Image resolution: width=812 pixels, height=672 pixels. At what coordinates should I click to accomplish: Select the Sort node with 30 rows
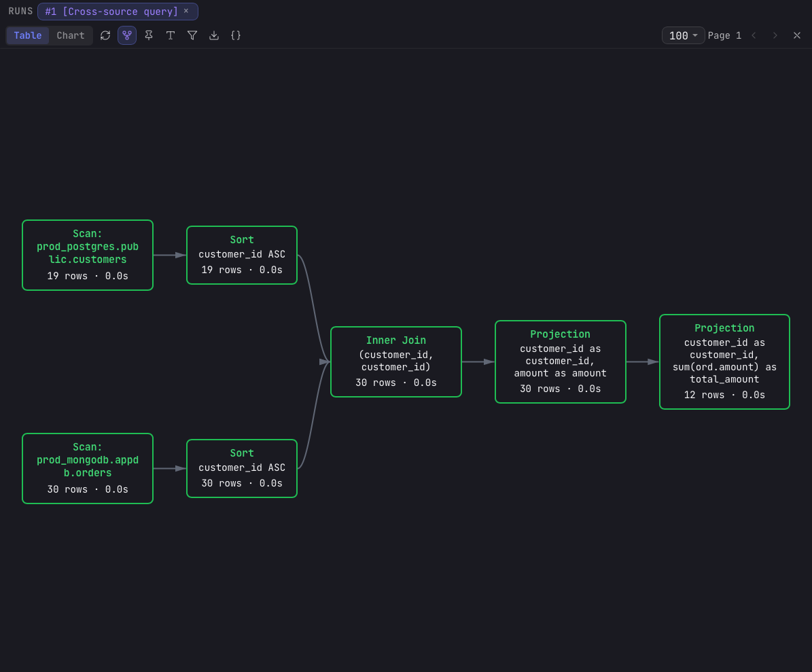[242, 469]
